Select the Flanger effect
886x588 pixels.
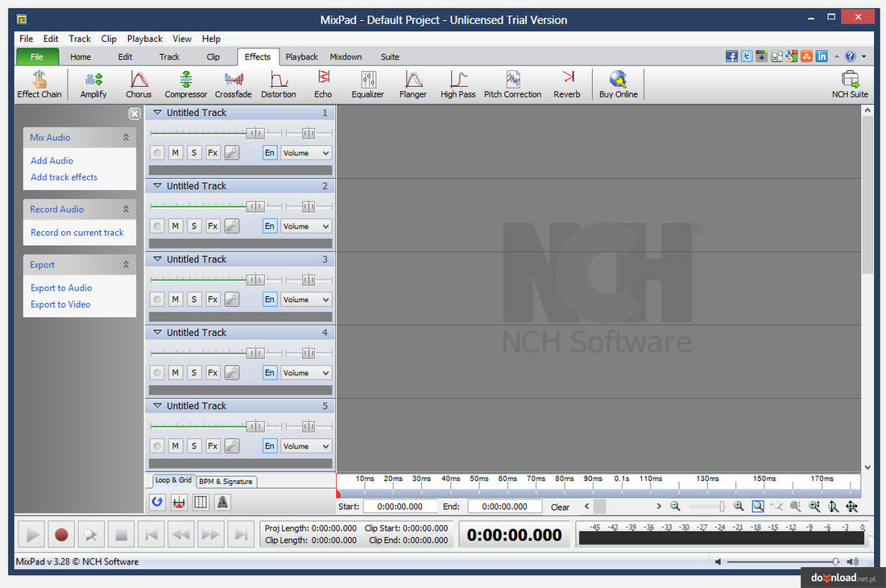coord(413,85)
